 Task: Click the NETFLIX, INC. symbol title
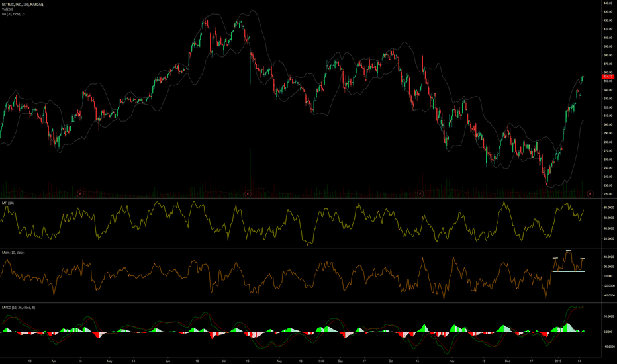23,5
